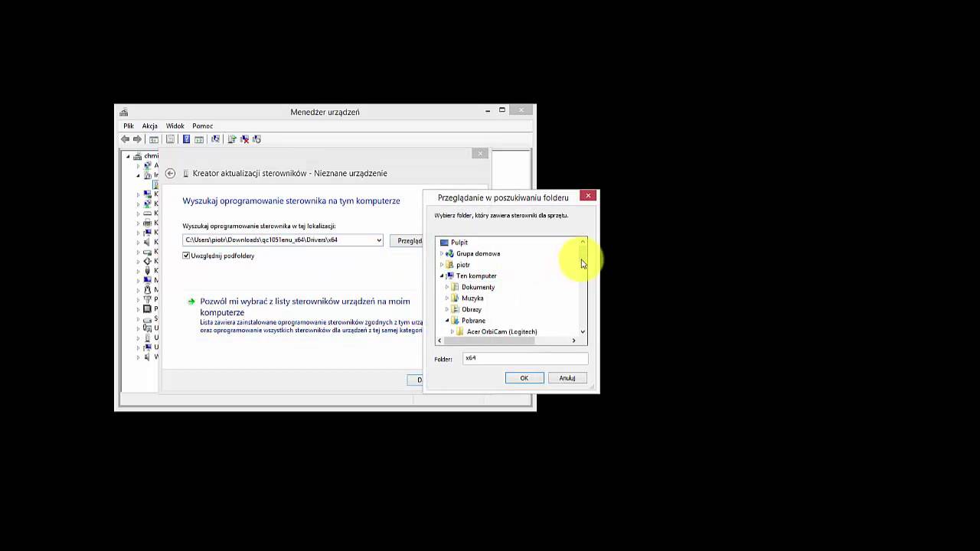Toggle the Uwzględnij podfoldery checkbox
This screenshot has height=551, width=980.
(x=186, y=256)
